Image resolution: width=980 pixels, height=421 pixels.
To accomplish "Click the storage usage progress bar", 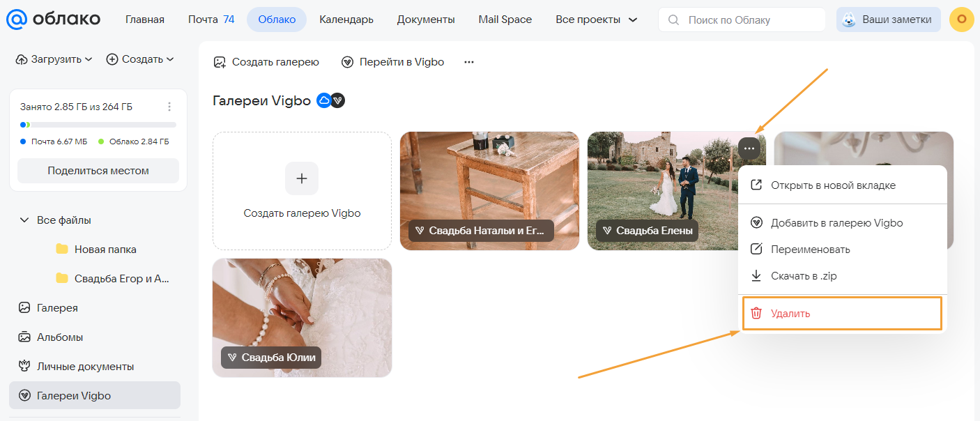I will 98,125.
